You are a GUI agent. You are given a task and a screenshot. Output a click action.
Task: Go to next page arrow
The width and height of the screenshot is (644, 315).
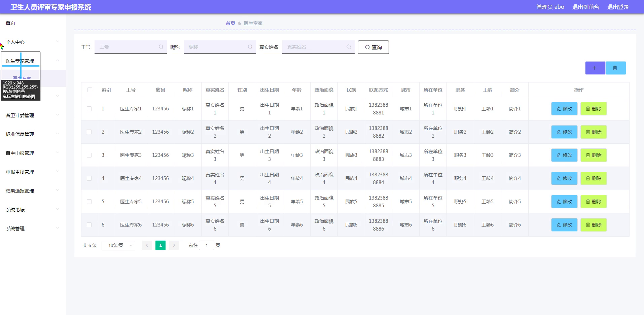coord(174,245)
